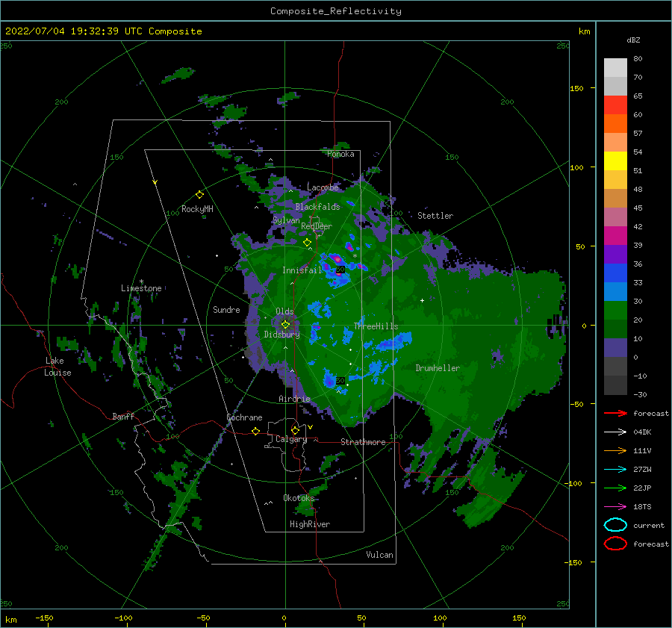Click the red forecast arrow in legend
Screen dimensions: 672x628
(615, 413)
